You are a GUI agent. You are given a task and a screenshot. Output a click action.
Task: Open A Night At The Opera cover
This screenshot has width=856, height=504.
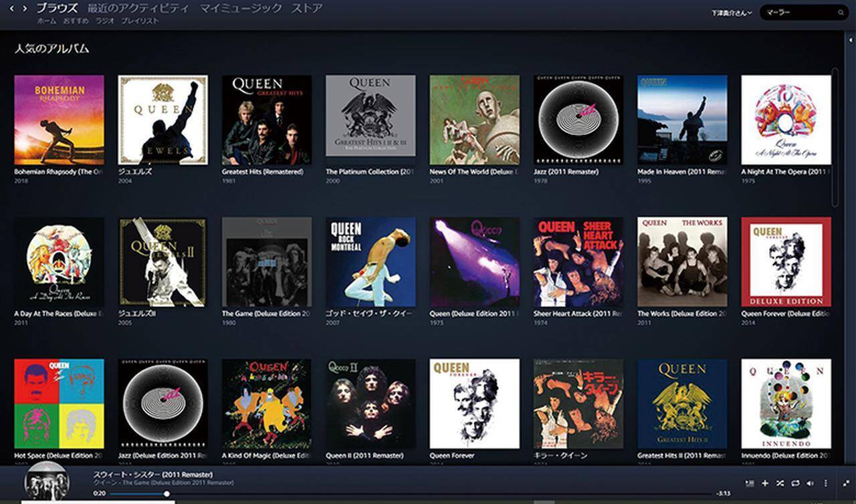click(x=786, y=120)
